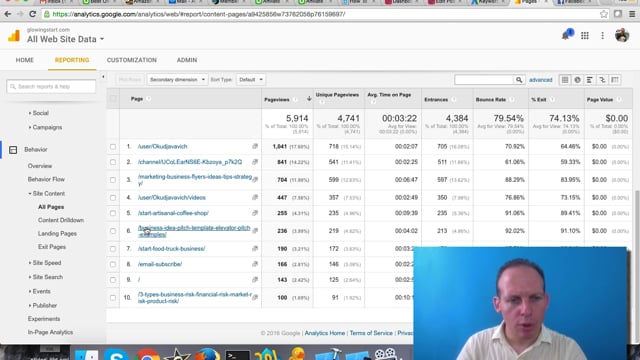640x360 pixels.
Task: Open /user/Okudjavavich page in new window icon
Action: tap(255, 146)
